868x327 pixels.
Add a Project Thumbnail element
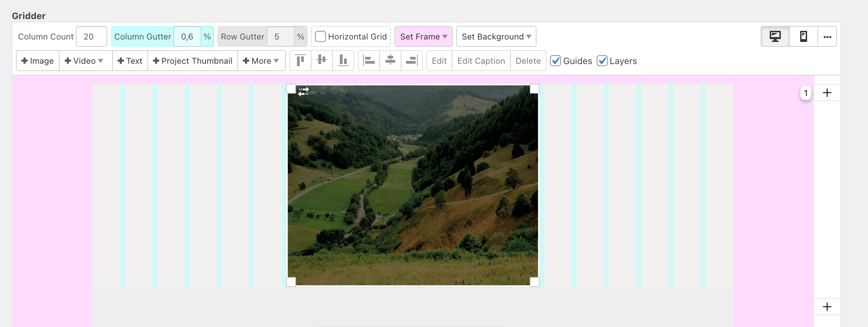pos(193,61)
